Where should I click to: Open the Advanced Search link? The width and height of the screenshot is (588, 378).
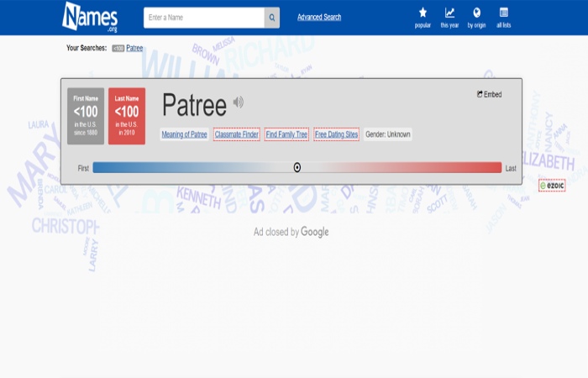point(319,17)
